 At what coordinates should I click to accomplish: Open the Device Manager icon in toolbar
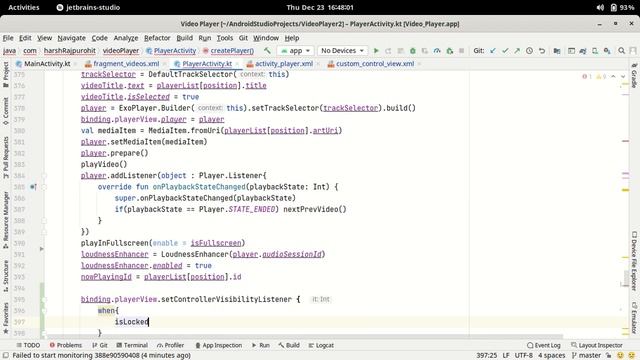595,51
